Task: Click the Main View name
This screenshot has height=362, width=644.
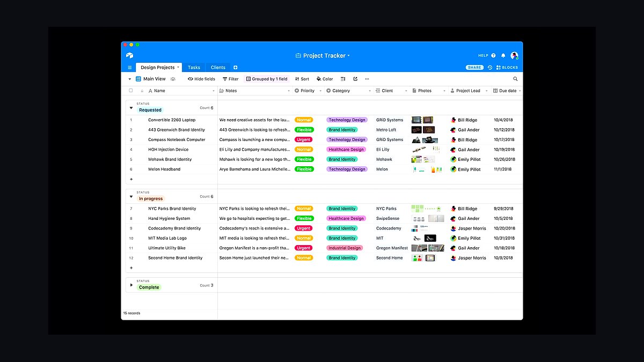Action: (x=155, y=79)
